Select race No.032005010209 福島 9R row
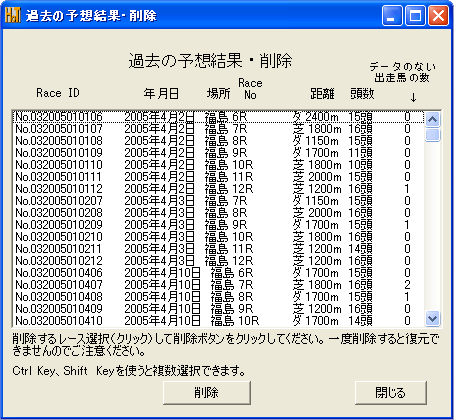 pyautogui.click(x=218, y=225)
